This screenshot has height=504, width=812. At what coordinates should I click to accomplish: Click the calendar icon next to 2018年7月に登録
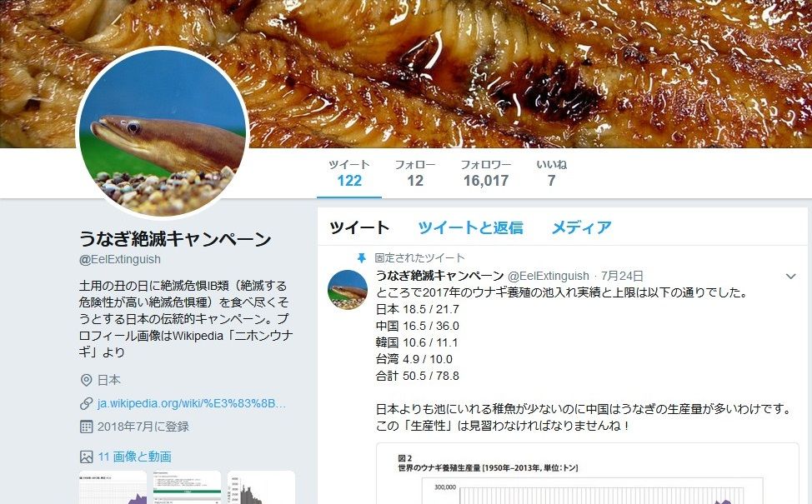87,427
